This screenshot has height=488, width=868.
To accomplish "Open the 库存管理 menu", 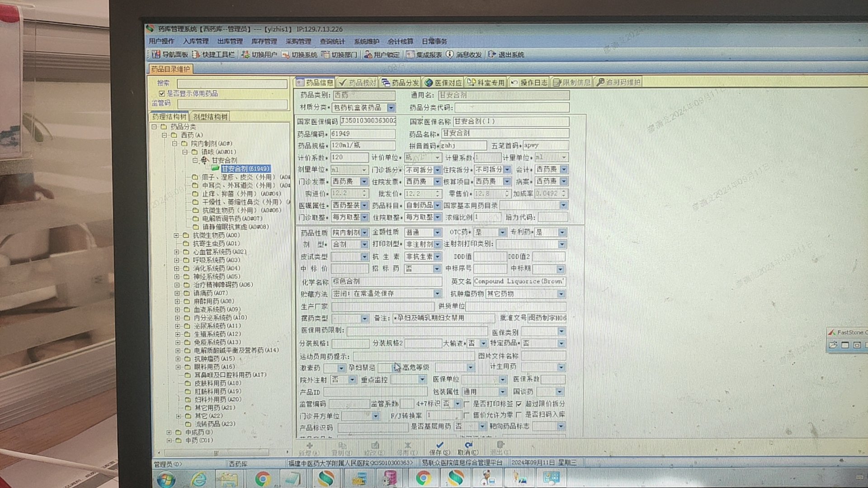I will (264, 41).
